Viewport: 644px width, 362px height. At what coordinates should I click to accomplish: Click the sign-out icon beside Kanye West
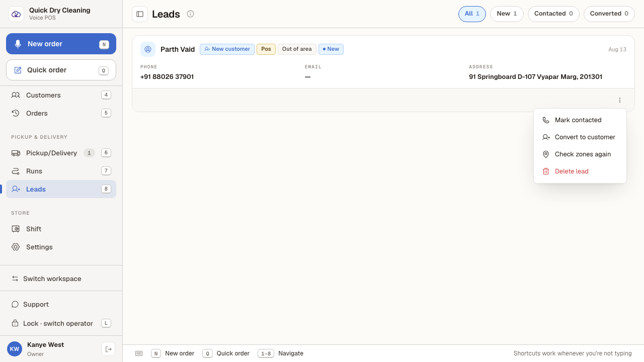pyautogui.click(x=108, y=349)
